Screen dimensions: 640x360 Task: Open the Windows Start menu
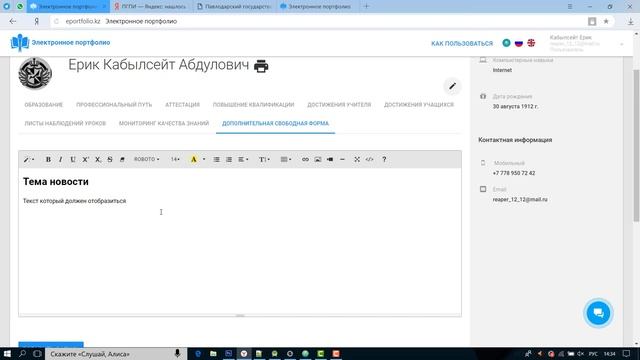(7, 354)
